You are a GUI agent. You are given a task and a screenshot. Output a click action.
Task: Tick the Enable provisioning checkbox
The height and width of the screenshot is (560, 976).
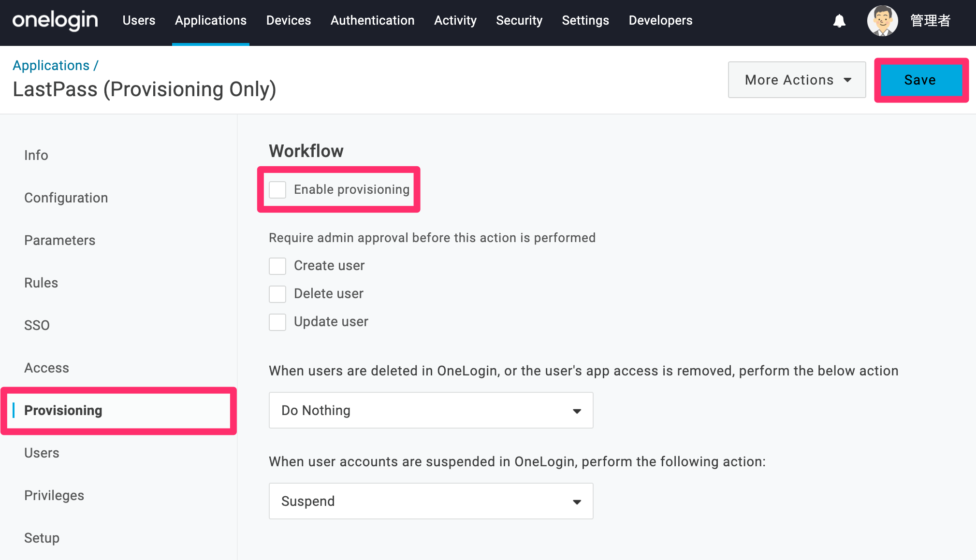pyautogui.click(x=277, y=189)
